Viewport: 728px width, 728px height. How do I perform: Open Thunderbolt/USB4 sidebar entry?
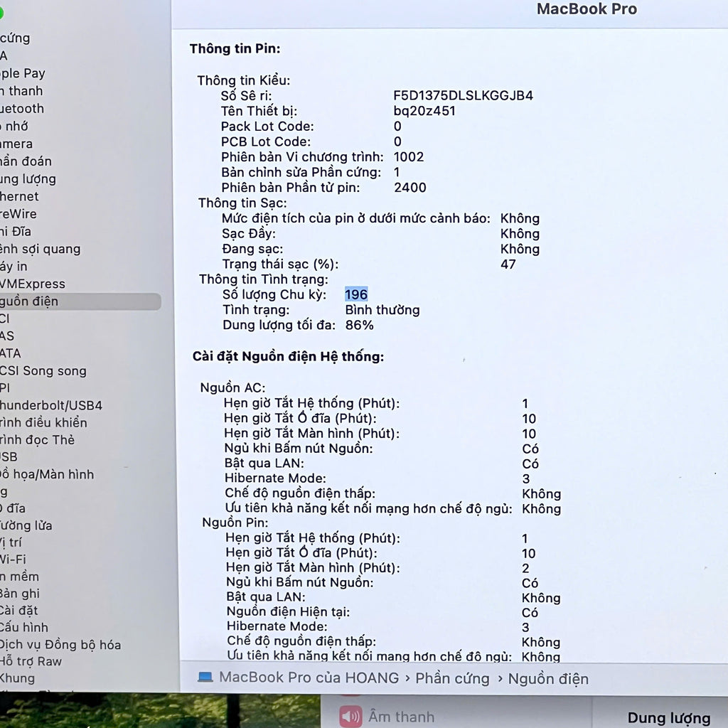tap(51, 405)
